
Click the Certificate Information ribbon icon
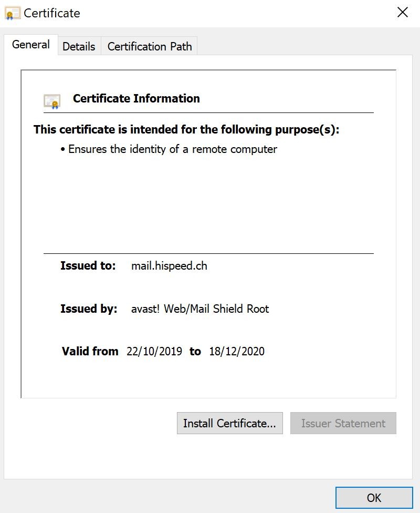click(x=52, y=100)
